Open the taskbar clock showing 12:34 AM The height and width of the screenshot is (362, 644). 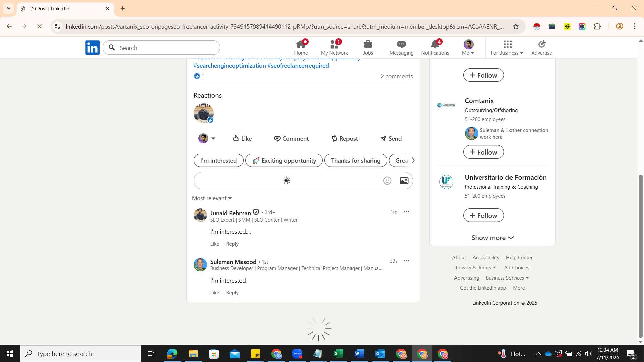(x=607, y=354)
